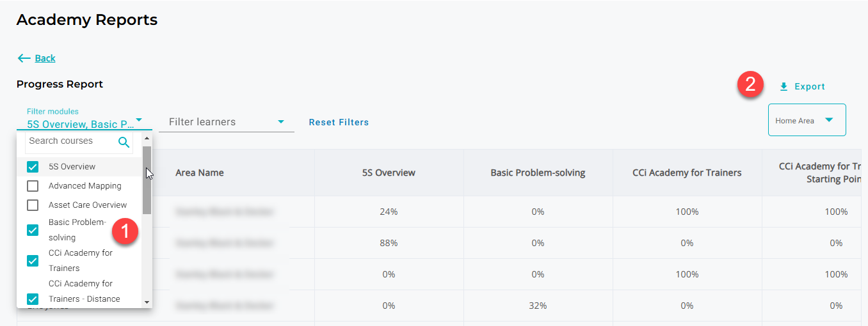The image size is (868, 326).
Task: Open the Filter learners dropdown
Action: point(225,122)
